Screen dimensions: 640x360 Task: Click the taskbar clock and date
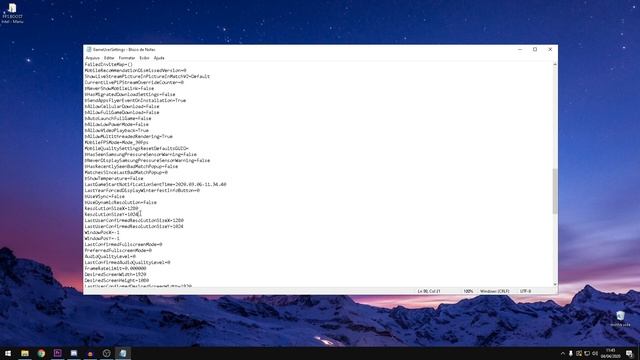[610, 353]
